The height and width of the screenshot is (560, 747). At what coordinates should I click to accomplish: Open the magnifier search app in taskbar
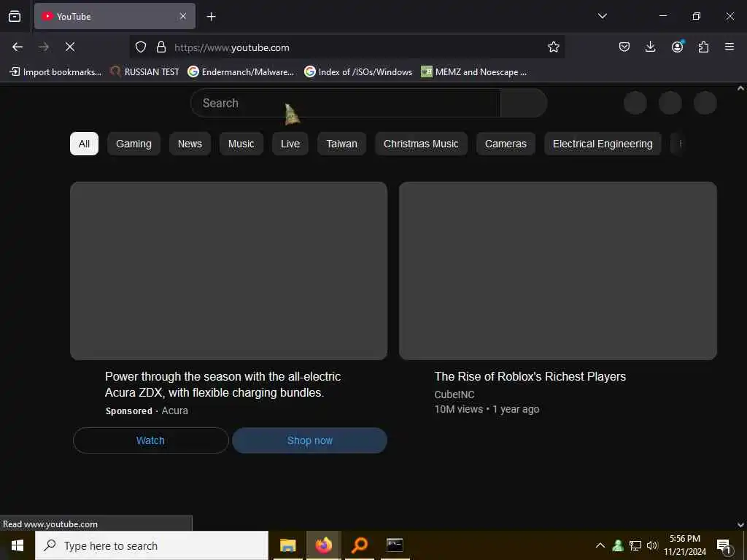pos(359,545)
